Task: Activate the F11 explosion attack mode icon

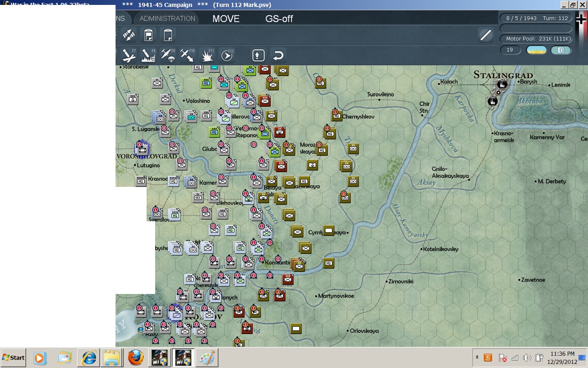Action: coord(207,55)
